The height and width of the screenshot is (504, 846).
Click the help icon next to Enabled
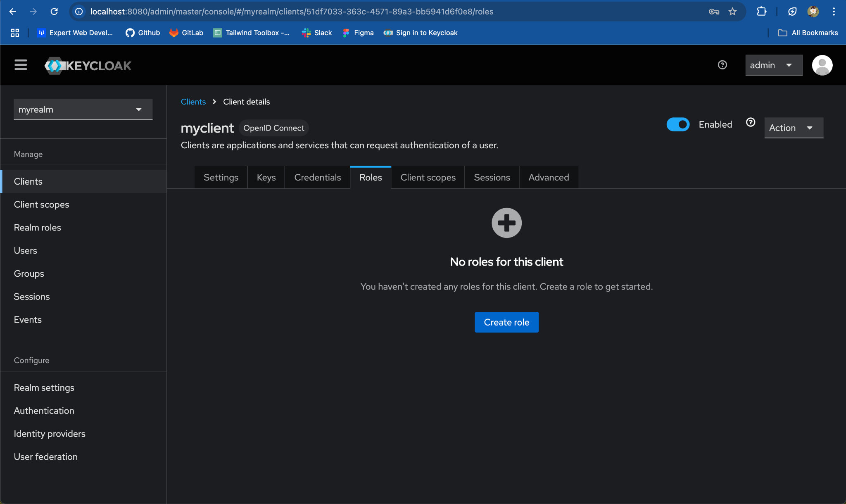(x=751, y=122)
